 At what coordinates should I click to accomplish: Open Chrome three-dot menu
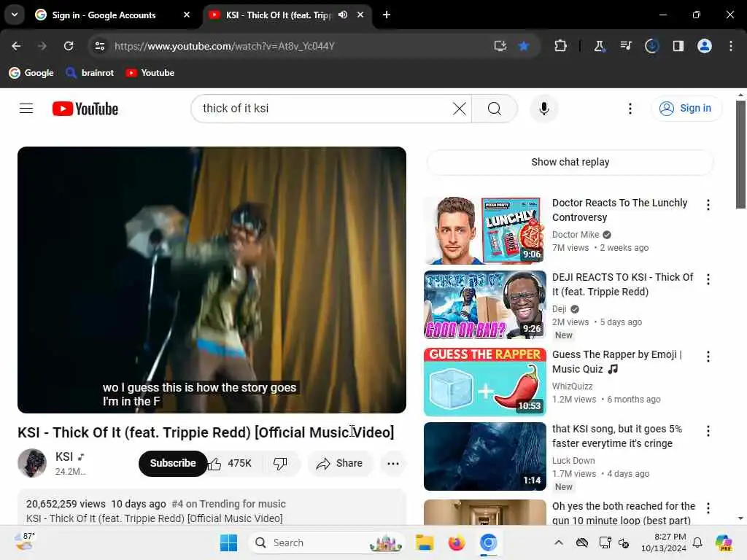pyautogui.click(x=731, y=46)
